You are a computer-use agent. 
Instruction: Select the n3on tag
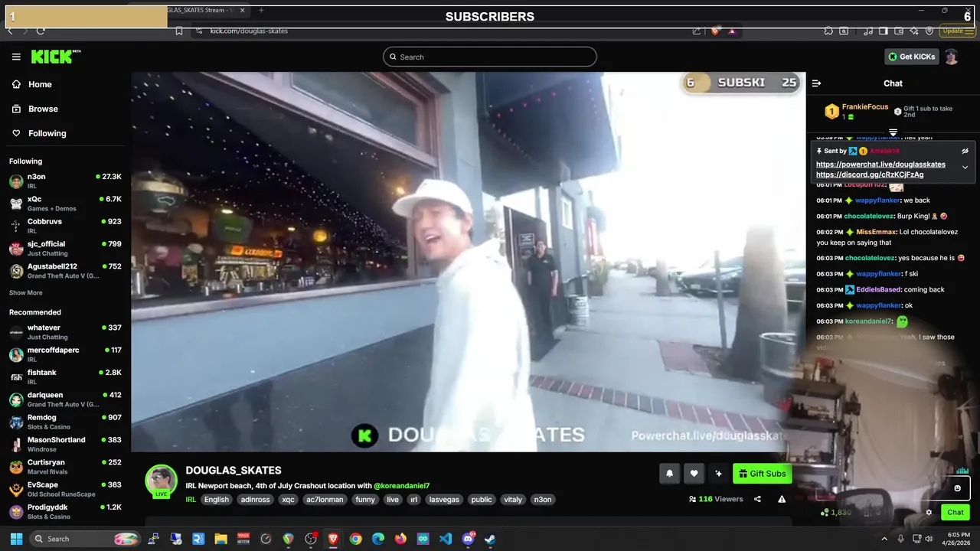(x=542, y=500)
